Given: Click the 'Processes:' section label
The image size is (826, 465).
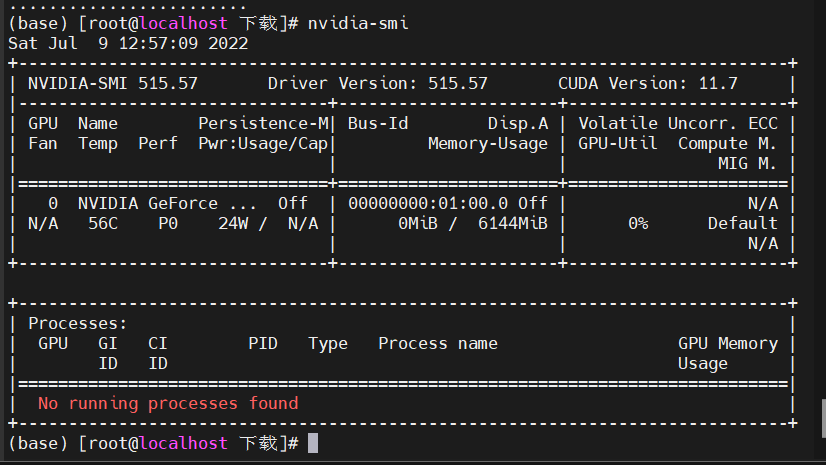Looking at the screenshot, I should (x=78, y=323).
